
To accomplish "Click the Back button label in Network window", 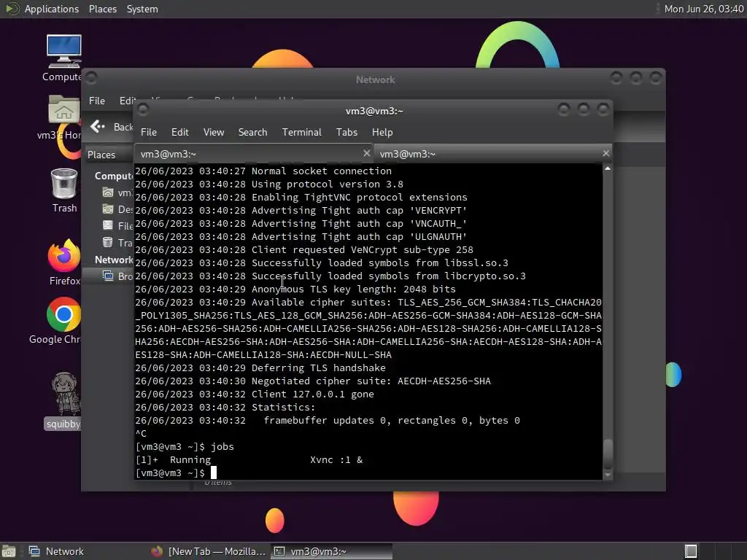I will [123, 127].
